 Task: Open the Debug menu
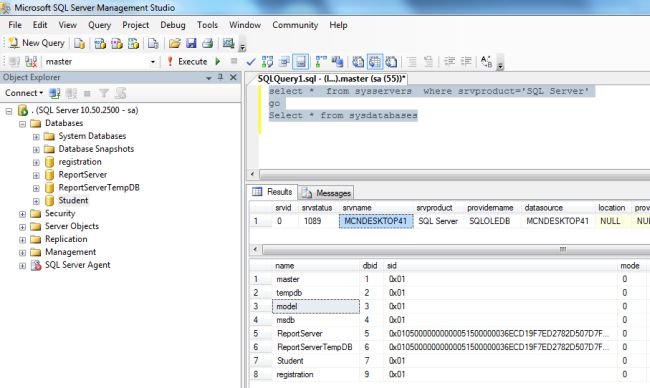pos(173,25)
